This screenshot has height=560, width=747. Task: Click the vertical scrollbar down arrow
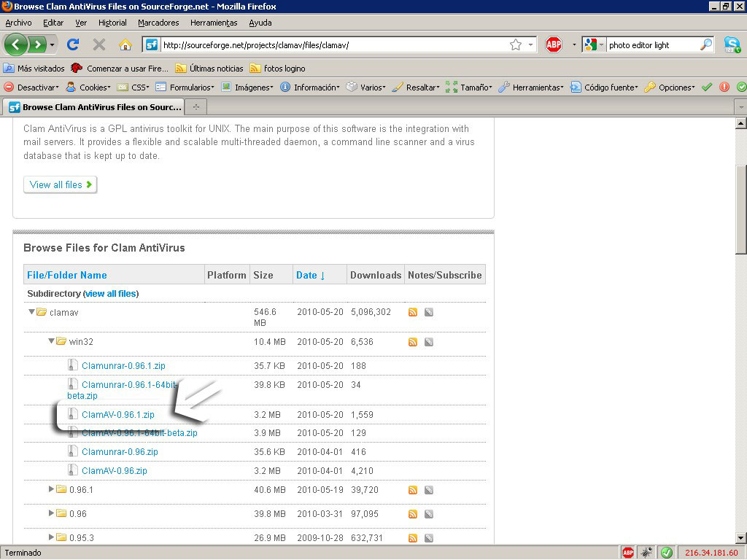click(x=741, y=538)
